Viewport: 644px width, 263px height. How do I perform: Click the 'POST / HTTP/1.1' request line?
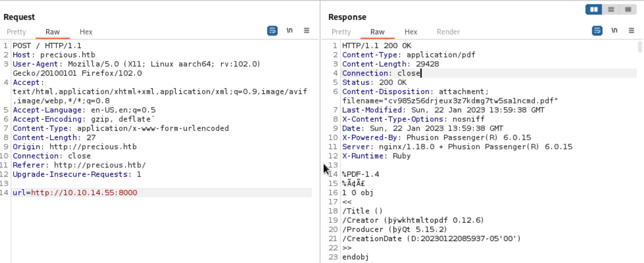(47, 46)
